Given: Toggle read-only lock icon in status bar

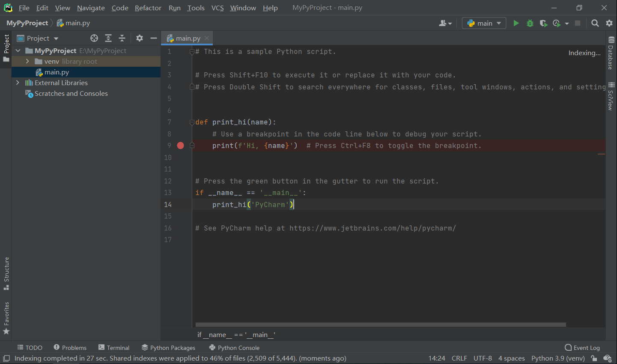Looking at the screenshot, I should click(x=594, y=358).
